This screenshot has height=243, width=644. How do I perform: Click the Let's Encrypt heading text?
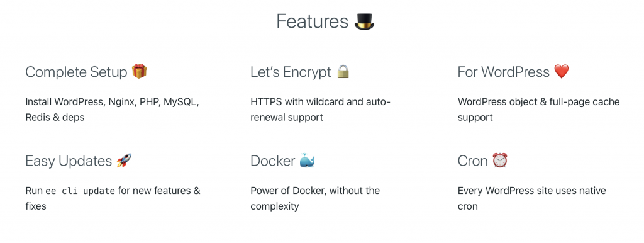point(291,72)
